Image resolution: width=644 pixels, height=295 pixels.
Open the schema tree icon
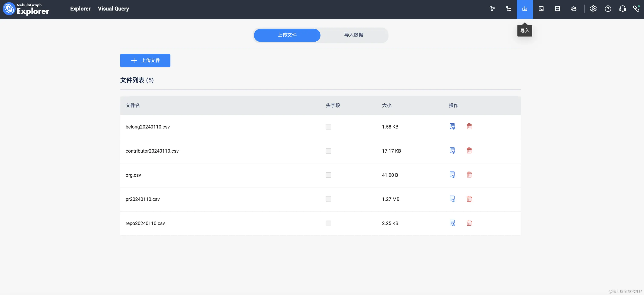[x=508, y=9]
